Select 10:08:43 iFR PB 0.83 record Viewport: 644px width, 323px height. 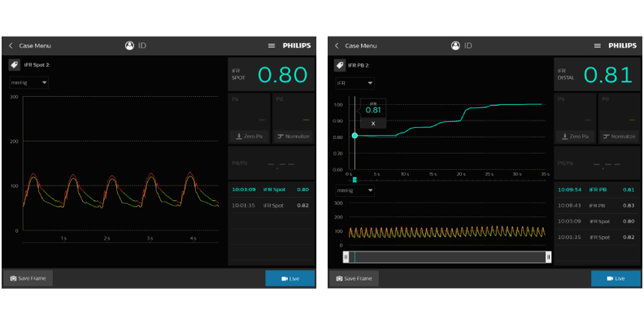[x=597, y=206]
